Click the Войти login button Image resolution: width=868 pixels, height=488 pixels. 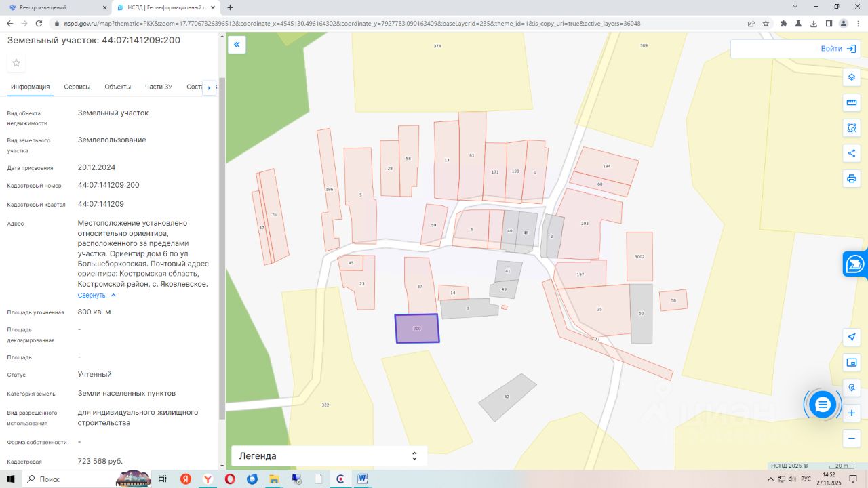(x=838, y=49)
